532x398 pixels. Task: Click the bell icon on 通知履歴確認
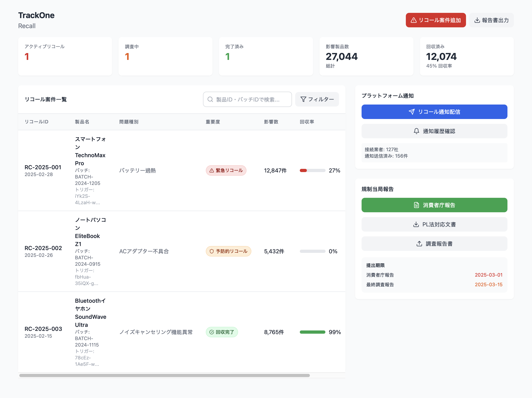(x=416, y=131)
